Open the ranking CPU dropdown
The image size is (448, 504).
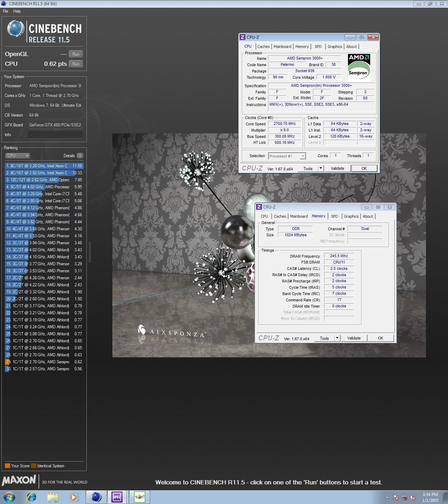click(x=17, y=156)
